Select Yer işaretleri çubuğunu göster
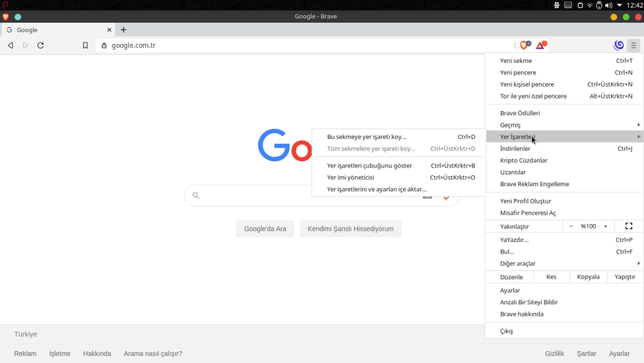Screen dimensions: 644x363 (x=399, y=165)
